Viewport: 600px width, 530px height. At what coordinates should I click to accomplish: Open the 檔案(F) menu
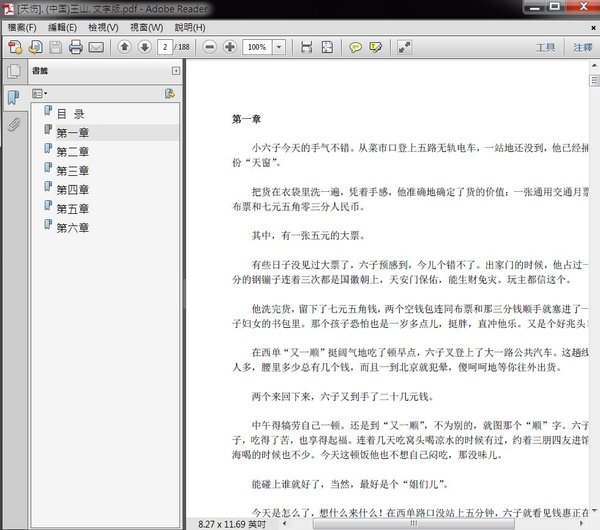coord(22,28)
